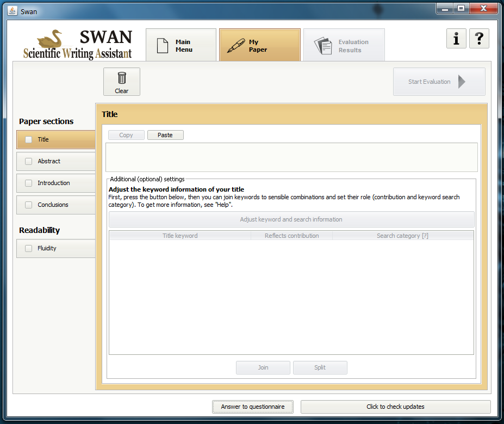Select the My Paper tab

click(x=260, y=45)
